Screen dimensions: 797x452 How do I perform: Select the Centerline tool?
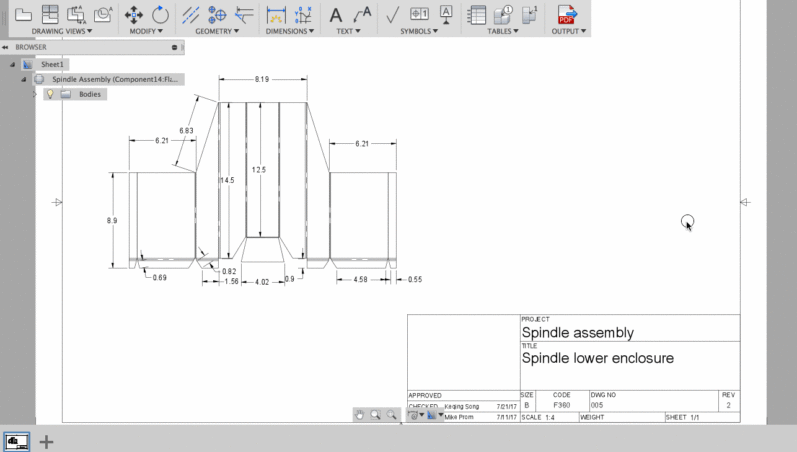click(191, 15)
